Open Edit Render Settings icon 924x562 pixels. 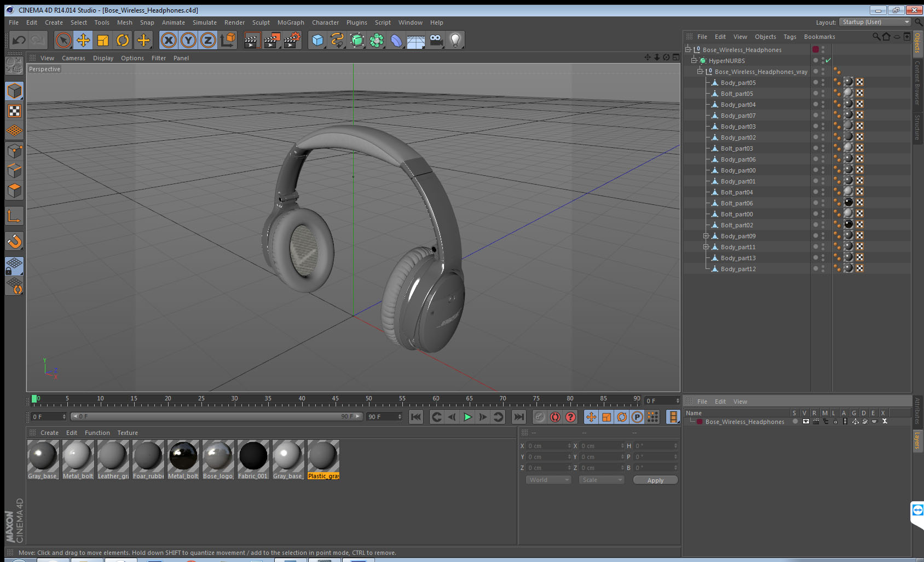[292, 40]
